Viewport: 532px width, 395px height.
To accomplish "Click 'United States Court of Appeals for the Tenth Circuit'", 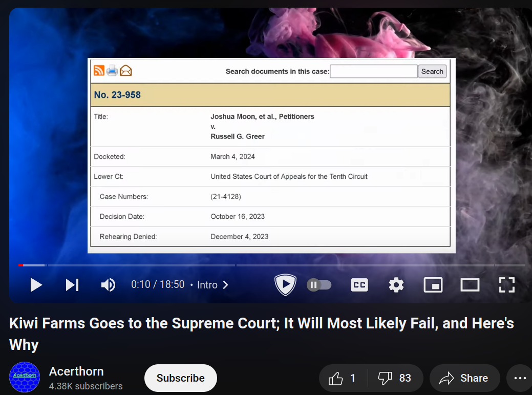I will click(x=289, y=176).
